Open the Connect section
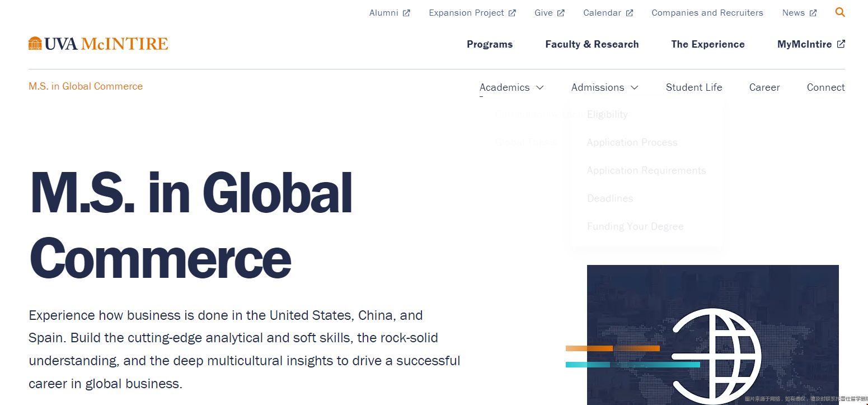 (826, 87)
